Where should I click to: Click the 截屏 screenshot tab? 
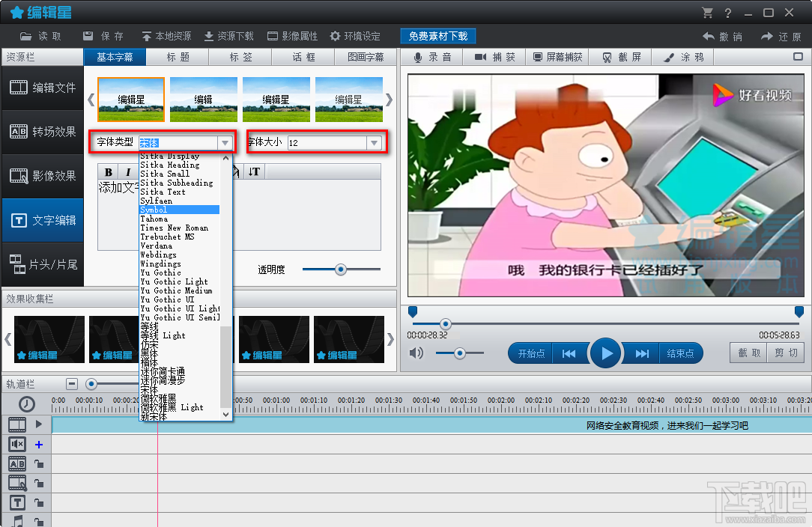click(621, 57)
